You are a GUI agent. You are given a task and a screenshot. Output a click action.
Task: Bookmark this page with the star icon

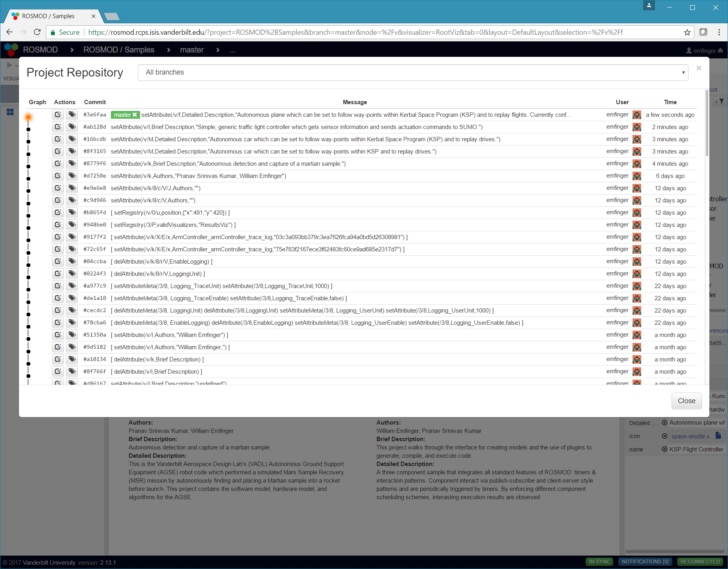coord(687,32)
